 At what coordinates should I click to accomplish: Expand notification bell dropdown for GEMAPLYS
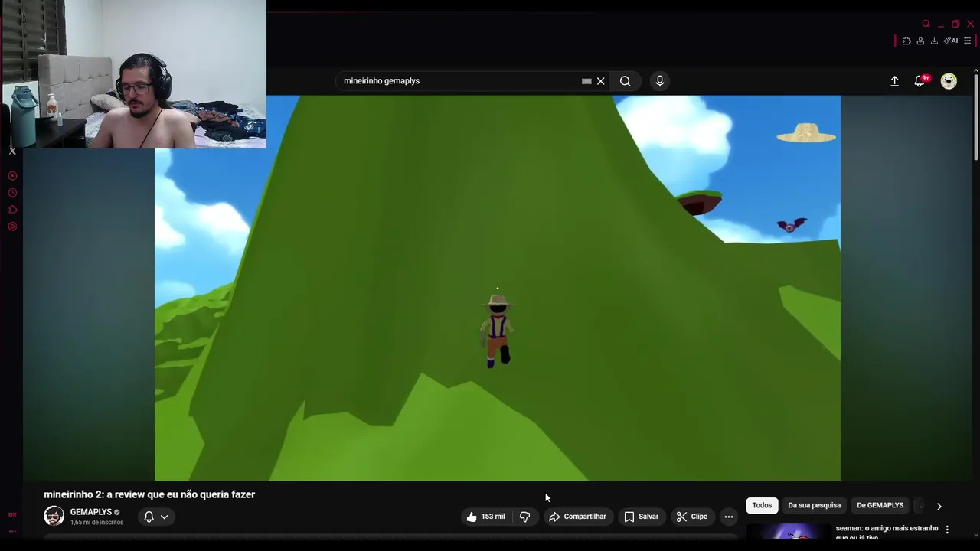click(156, 517)
